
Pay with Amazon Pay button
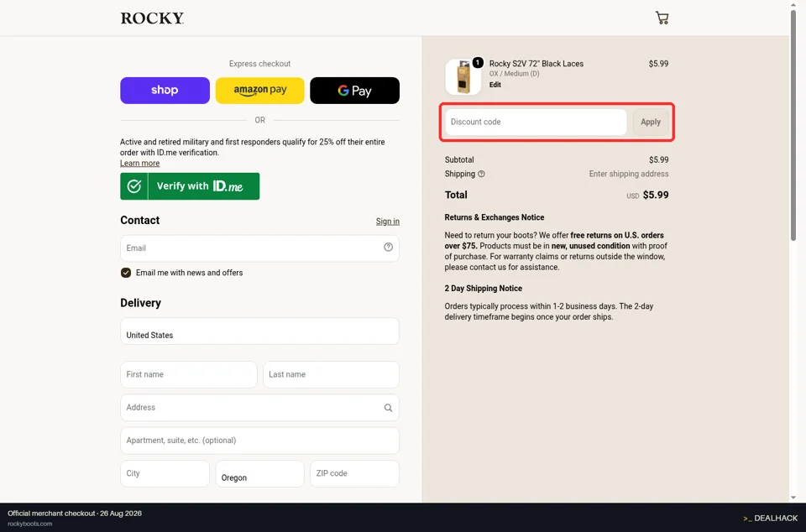click(259, 91)
